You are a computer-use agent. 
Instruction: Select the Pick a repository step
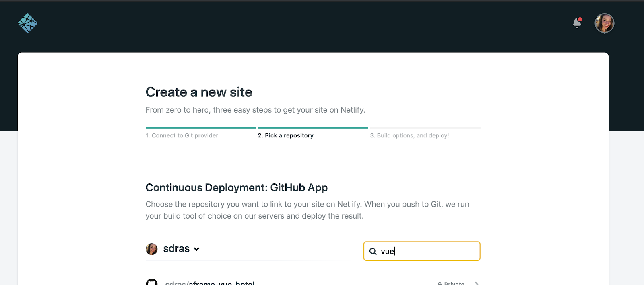coord(285,135)
